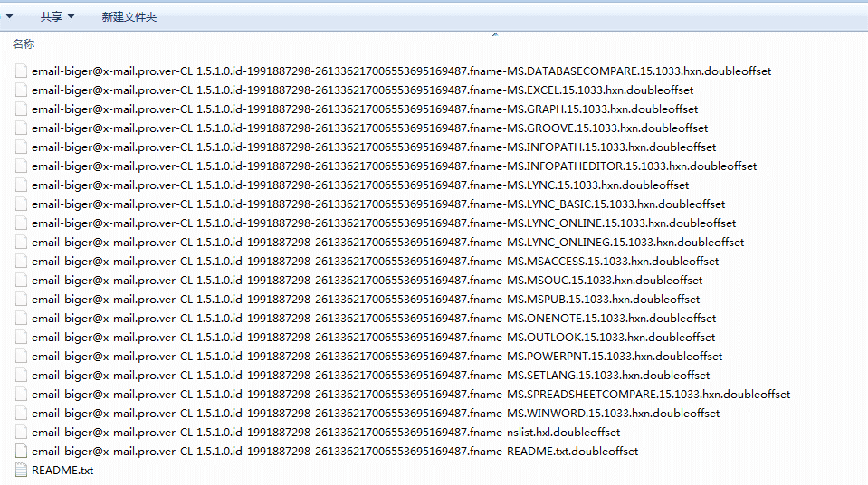Image resolution: width=868 pixels, height=485 pixels.
Task: Click the file icon for MS.MSACCESS.15.1033.hxn.doubleoffset
Action: [x=21, y=261]
